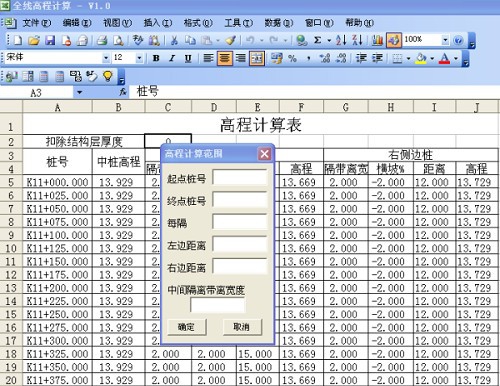Open the 视图(V) menu
The image size is (500, 386).
pos(117,23)
